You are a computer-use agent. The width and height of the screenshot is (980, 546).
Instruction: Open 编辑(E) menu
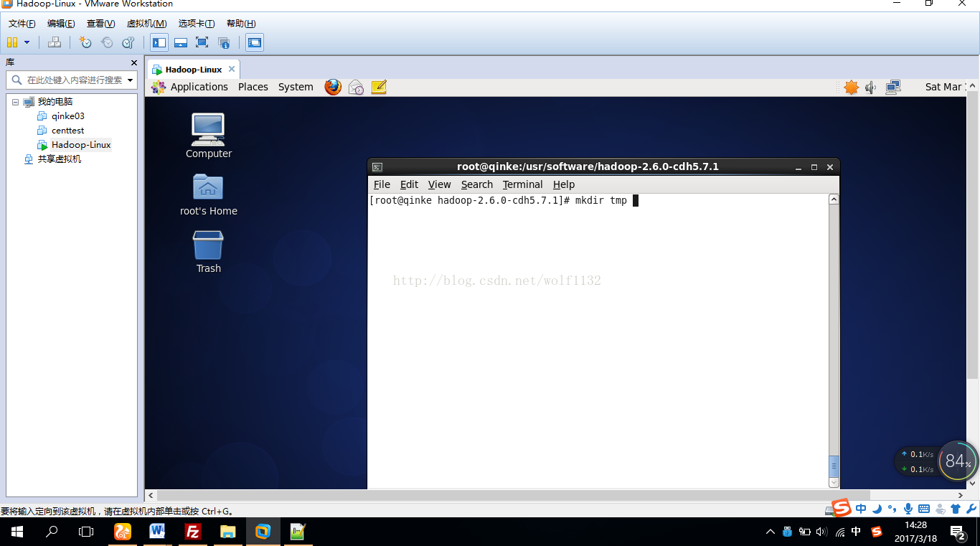pos(61,24)
